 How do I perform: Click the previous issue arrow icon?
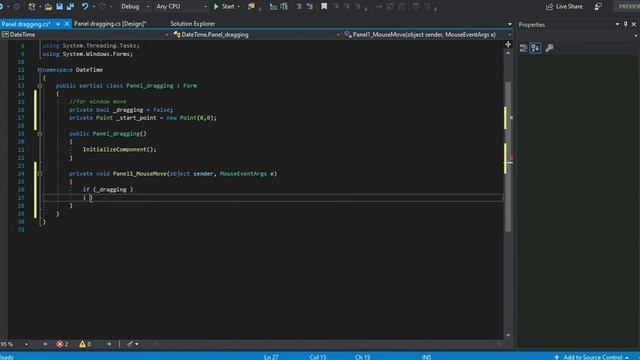[x=45, y=344]
